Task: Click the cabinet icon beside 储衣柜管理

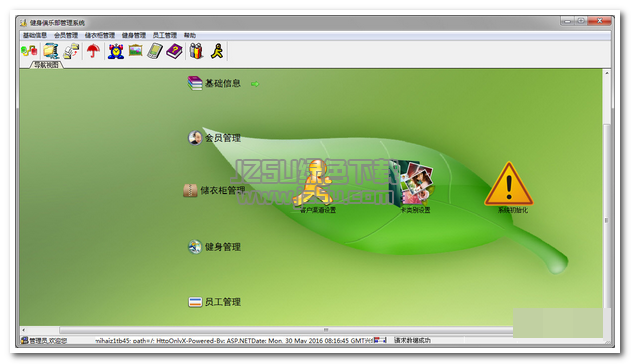Action: click(190, 190)
